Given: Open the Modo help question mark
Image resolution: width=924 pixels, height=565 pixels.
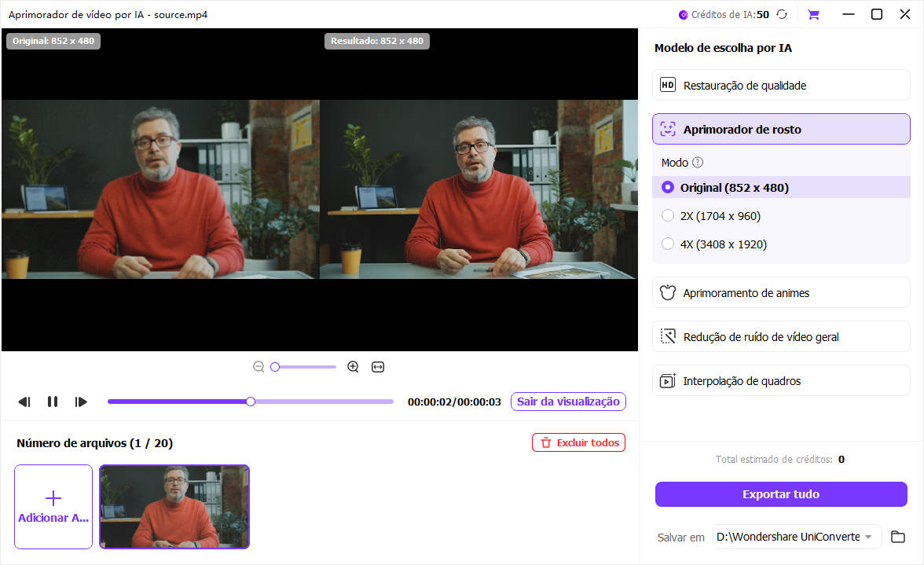Looking at the screenshot, I should 698,162.
